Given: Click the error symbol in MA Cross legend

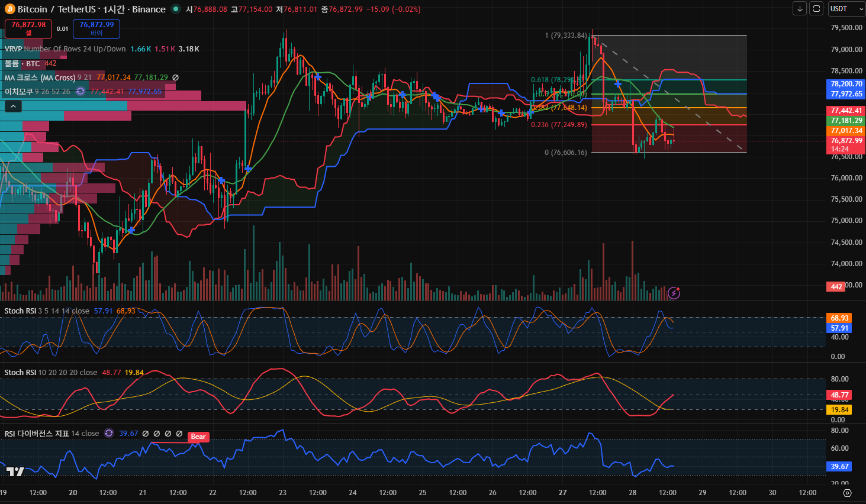Looking at the screenshot, I should [x=175, y=77].
